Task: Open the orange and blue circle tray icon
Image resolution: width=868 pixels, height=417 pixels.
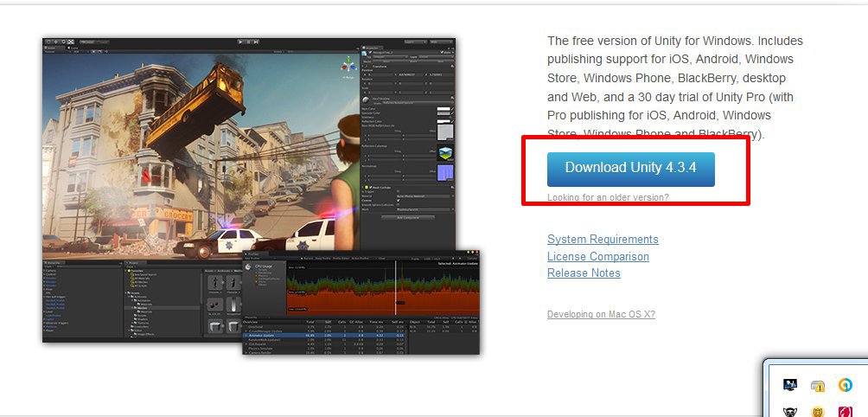Action: click(x=846, y=384)
